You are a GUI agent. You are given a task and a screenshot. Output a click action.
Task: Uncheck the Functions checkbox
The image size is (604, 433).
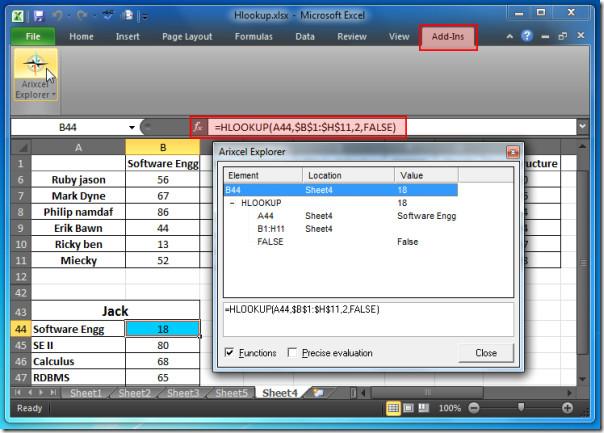point(230,353)
